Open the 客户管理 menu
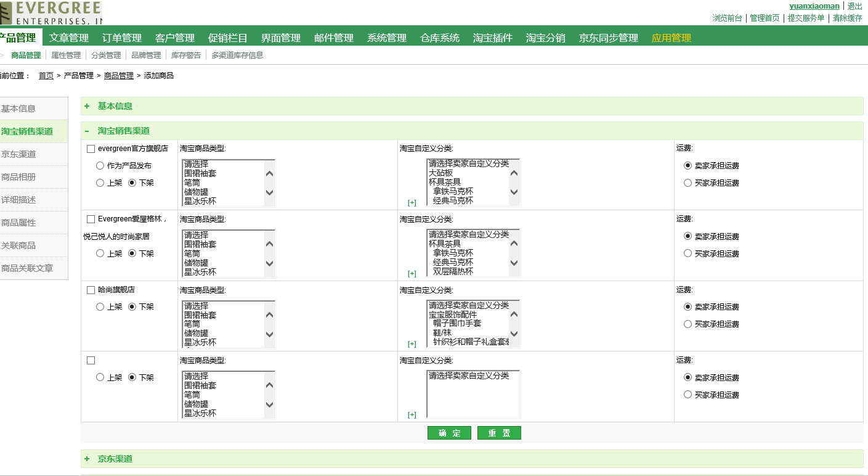This screenshot has width=868, height=476. click(x=175, y=38)
